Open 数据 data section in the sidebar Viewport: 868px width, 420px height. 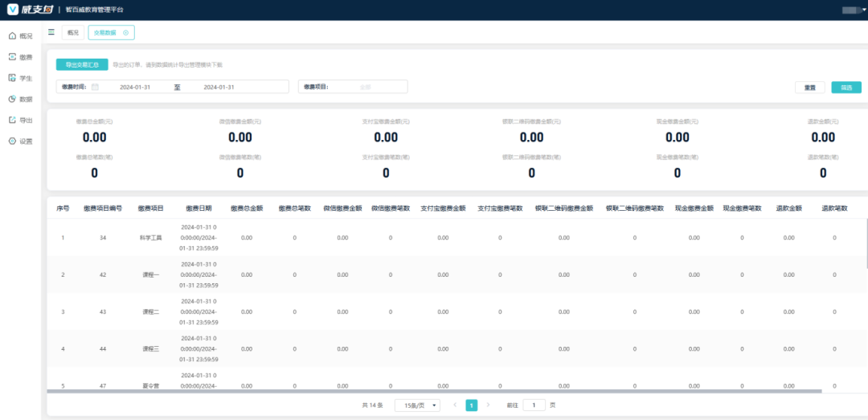20,99
